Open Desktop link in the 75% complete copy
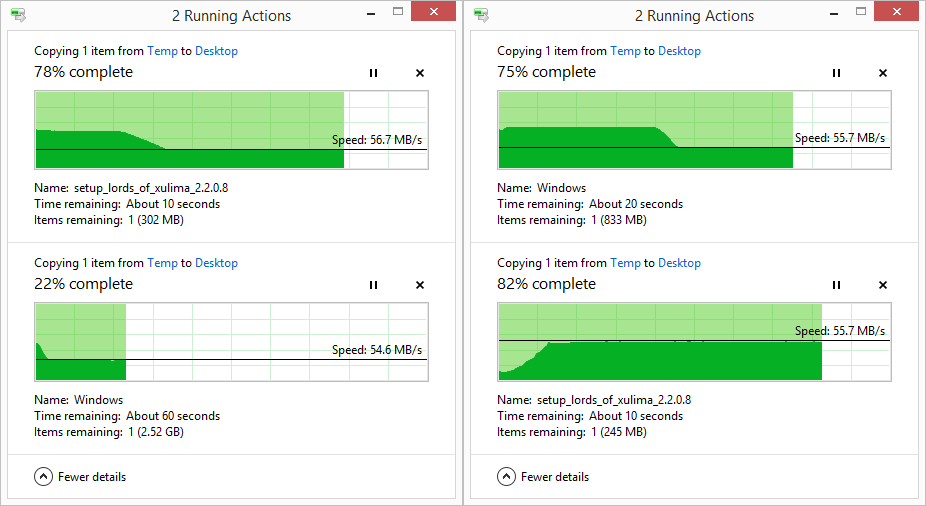Viewport: 926px width, 506px height. click(x=679, y=51)
